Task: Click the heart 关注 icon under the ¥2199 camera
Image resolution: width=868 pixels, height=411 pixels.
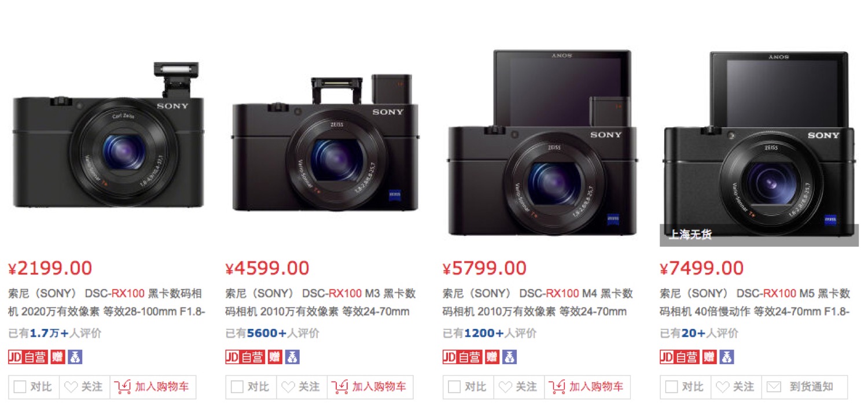Action: point(71,387)
